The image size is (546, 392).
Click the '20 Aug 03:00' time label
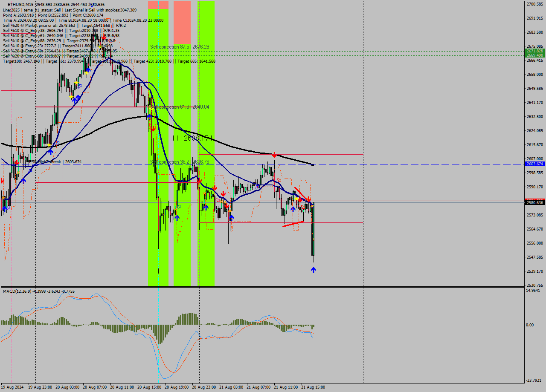pos(67,387)
